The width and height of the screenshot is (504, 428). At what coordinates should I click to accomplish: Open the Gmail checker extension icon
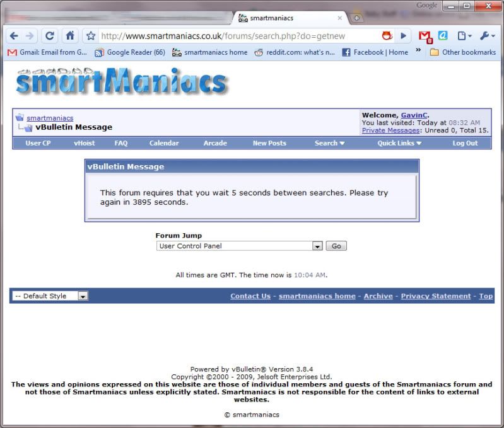tap(426, 37)
